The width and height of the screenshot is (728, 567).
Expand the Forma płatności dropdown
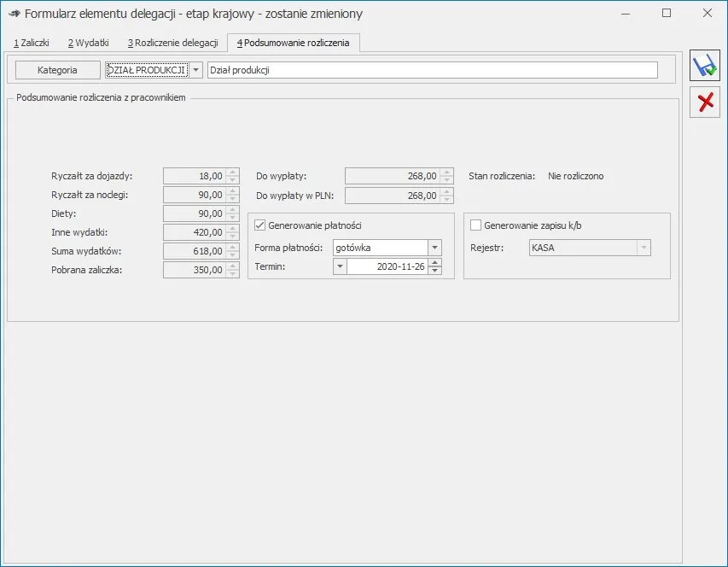[x=434, y=248]
